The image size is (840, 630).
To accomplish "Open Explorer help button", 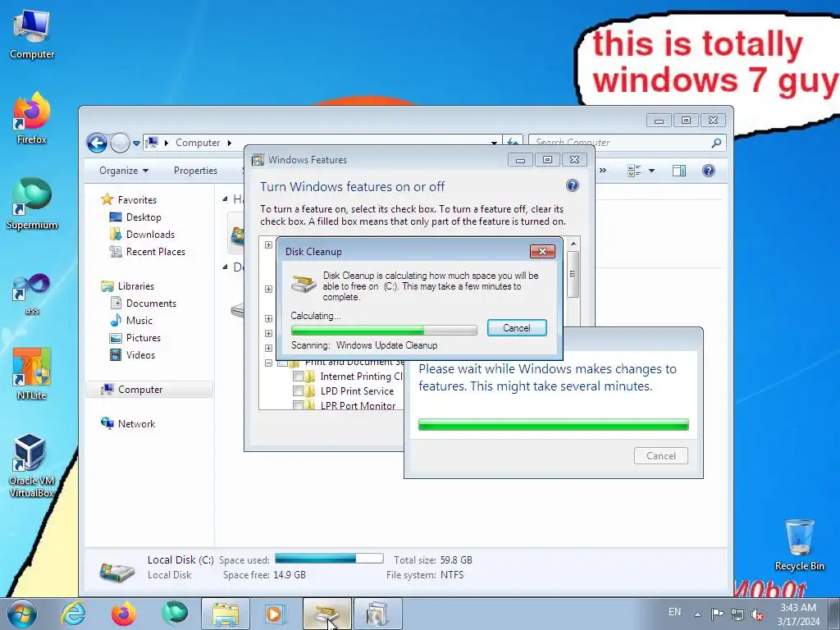I will [708, 171].
